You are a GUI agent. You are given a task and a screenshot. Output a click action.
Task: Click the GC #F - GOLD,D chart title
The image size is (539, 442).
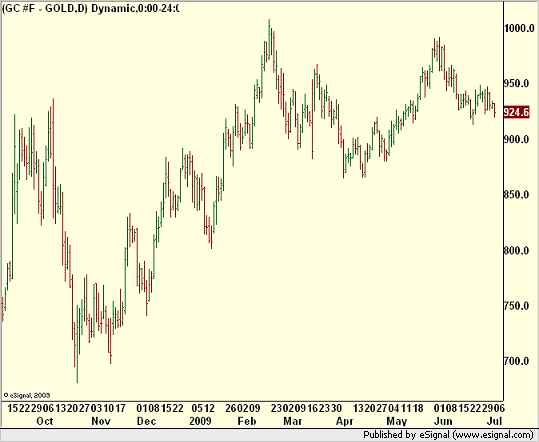click(91, 8)
